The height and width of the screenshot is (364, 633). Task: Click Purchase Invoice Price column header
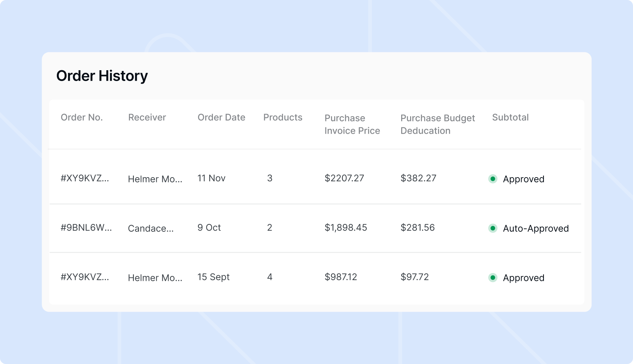pos(352,124)
